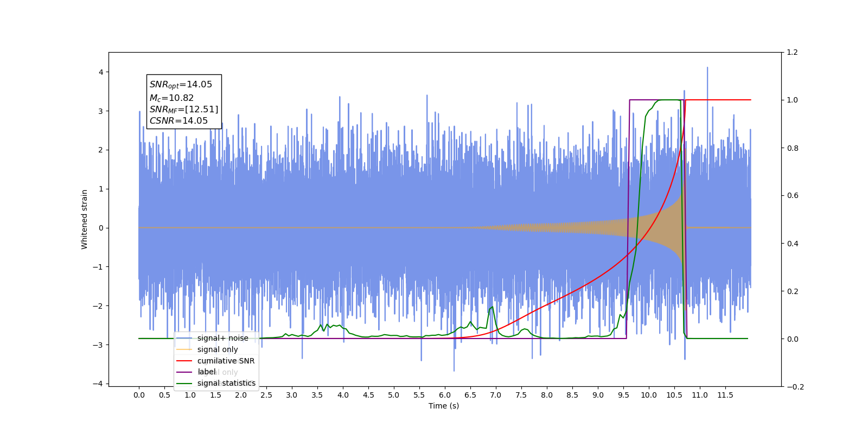868x434 pixels.
Task: Click the 0.8 tick on the right axis
Action: click(792, 148)
